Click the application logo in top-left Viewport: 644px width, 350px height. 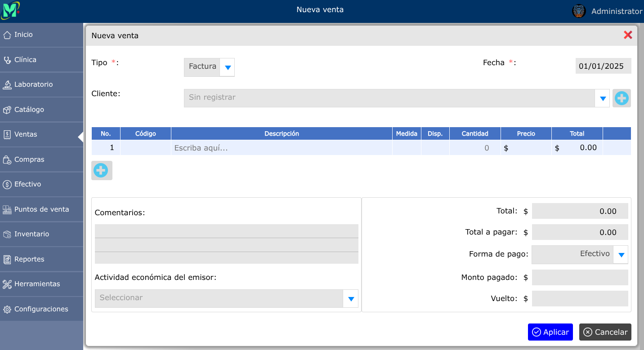pos(11,10)
